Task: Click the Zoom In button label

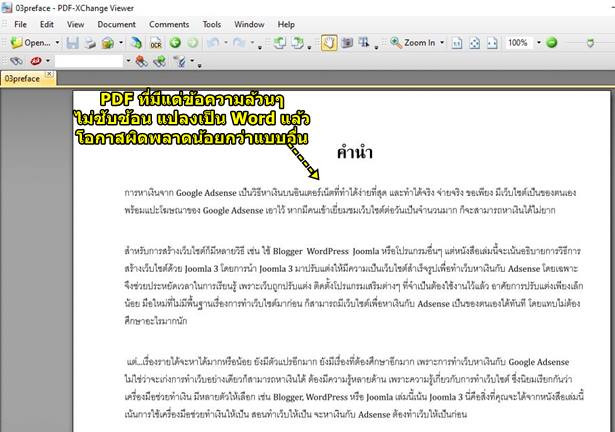Action: pos(420,43)
